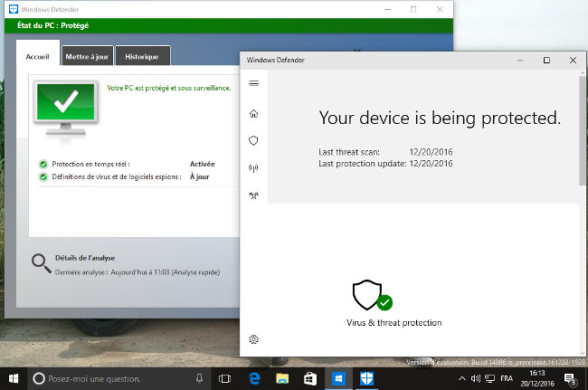Click the Windows Defender title bar shield icon
Screen dimensions: 588x390
14,9
